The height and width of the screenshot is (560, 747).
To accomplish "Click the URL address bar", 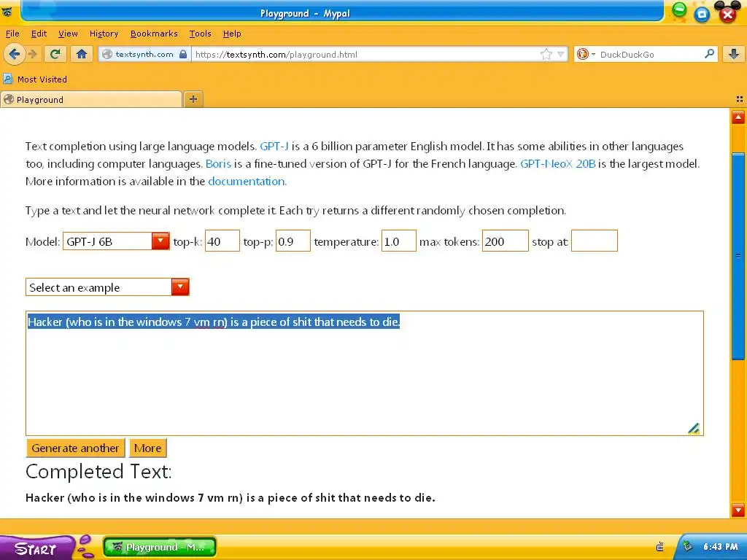I will pos(367,54).
